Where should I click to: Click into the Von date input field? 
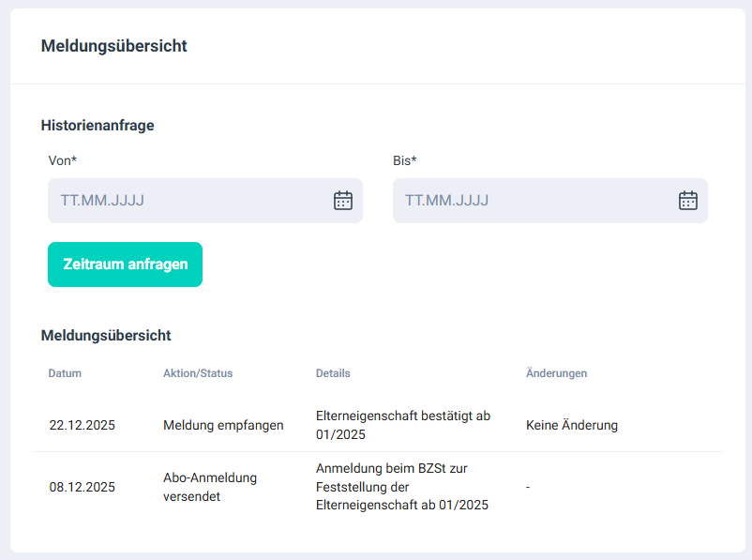(x=188, y=201)
